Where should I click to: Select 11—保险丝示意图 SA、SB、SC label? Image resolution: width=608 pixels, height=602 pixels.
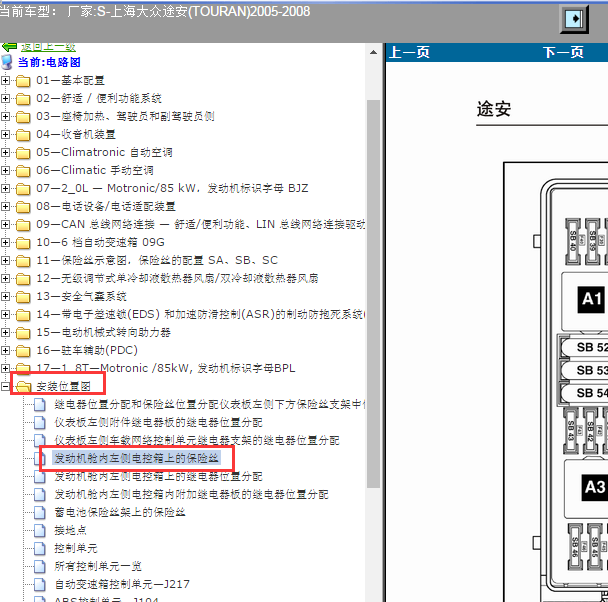(157, 260)
